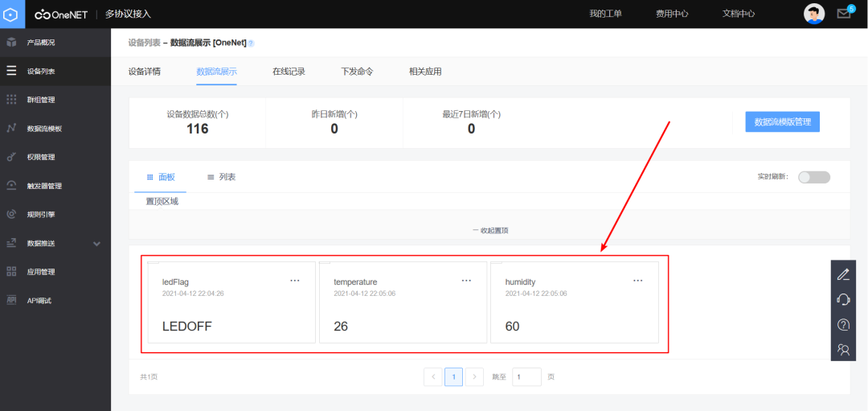
Task: Click the 设备列表 breadcrumb link
Action: pyautogui.click(x=145, y=43)
